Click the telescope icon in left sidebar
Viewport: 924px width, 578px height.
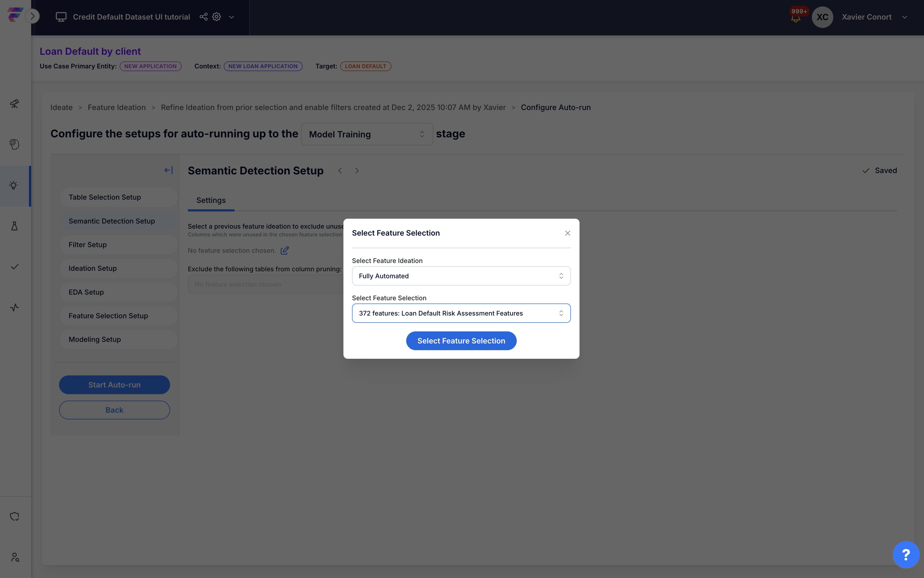[14, 104]
